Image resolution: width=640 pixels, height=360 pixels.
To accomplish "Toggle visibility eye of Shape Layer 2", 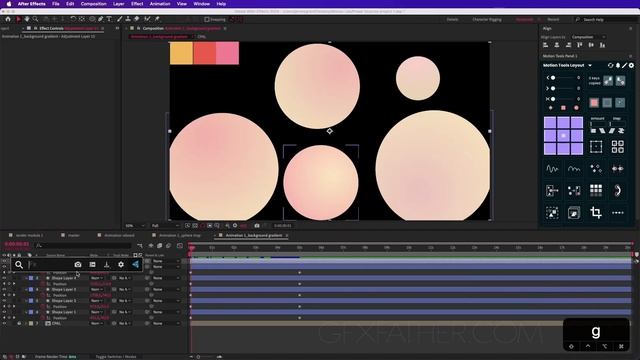I will [4, 301].
